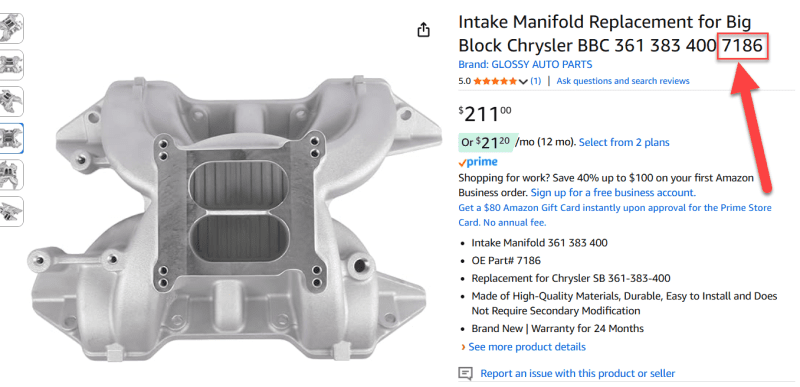
Task: Select the last product thumbnail
Action: coord(11,212)
